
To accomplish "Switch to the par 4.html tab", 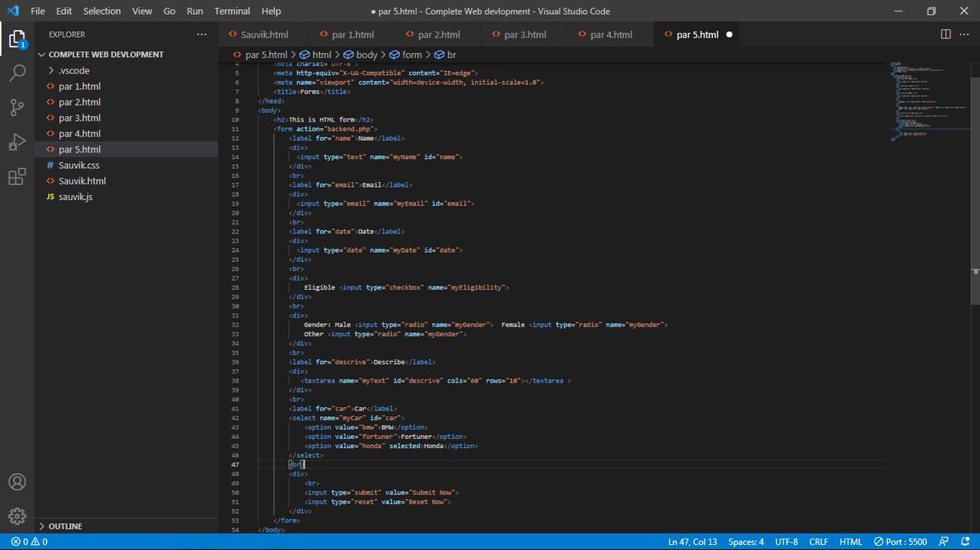I will pos(611,35).
